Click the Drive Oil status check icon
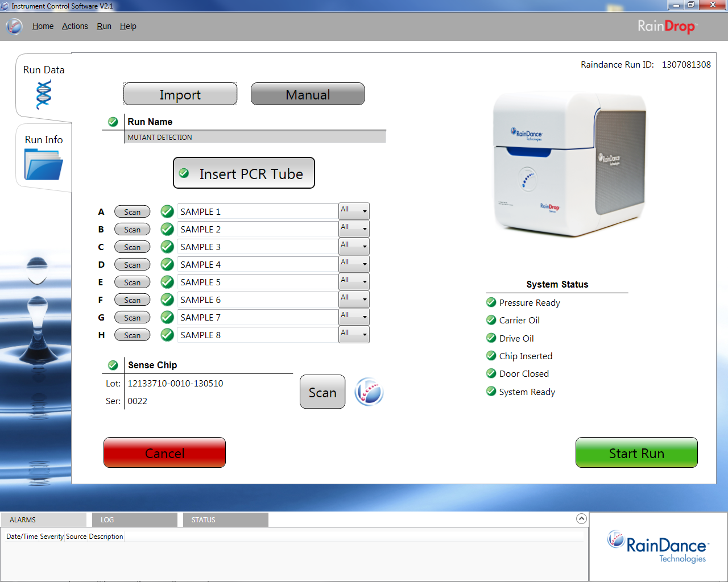 (x=491, y=338)
